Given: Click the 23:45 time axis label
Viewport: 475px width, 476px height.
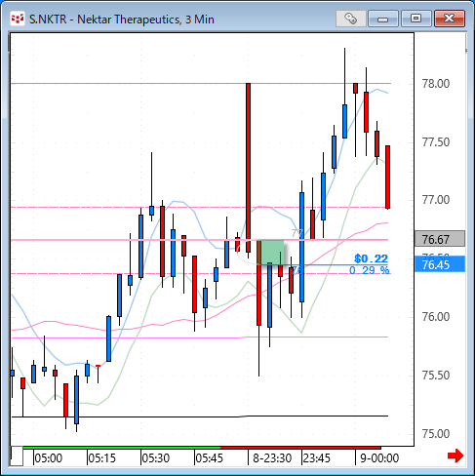Looking at the screenshot, I should point(317,458).
